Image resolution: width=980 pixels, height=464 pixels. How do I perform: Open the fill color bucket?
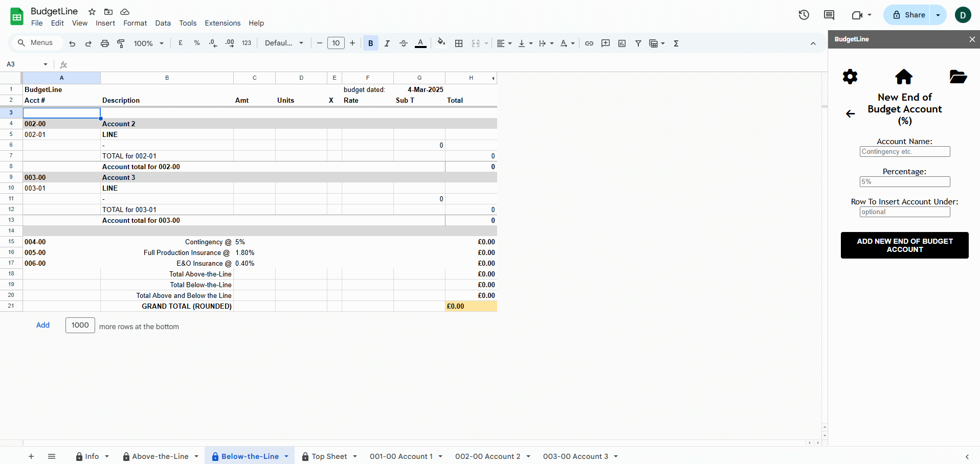tap(441, 43)
